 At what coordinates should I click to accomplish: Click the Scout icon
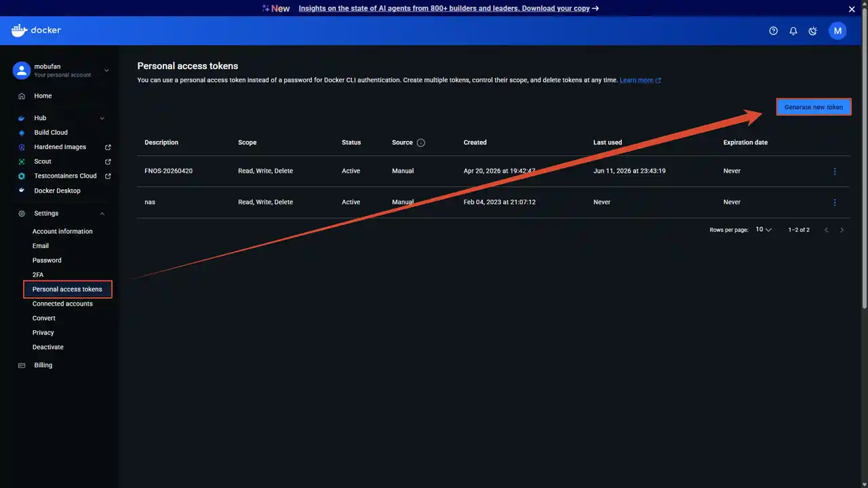pyautogui.click(x=22, y=161)
